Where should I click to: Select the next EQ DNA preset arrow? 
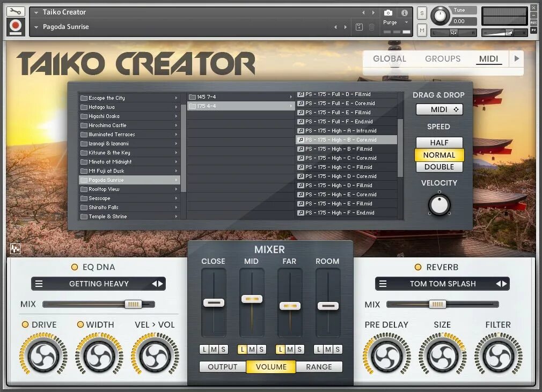click(161, 284)
